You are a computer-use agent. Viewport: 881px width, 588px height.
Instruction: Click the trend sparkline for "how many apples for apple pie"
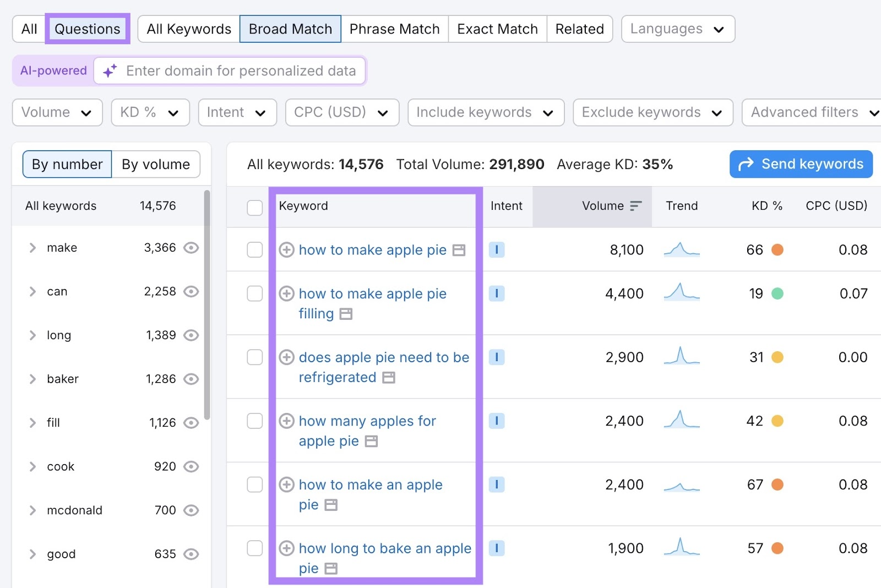click(x=682, y=421)
